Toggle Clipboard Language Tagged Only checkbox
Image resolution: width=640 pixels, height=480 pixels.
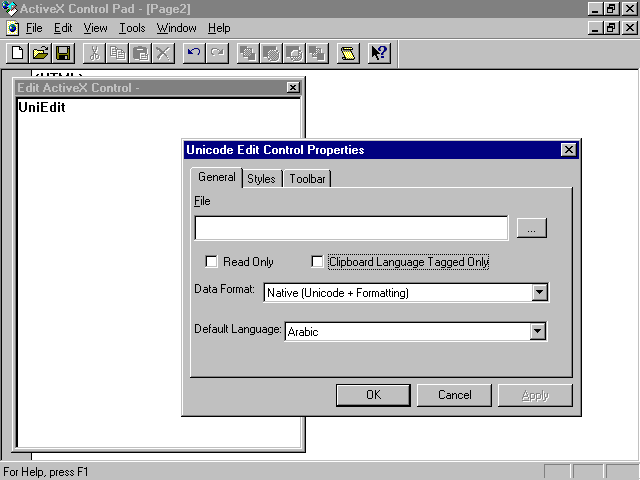(x=318, y=262)
